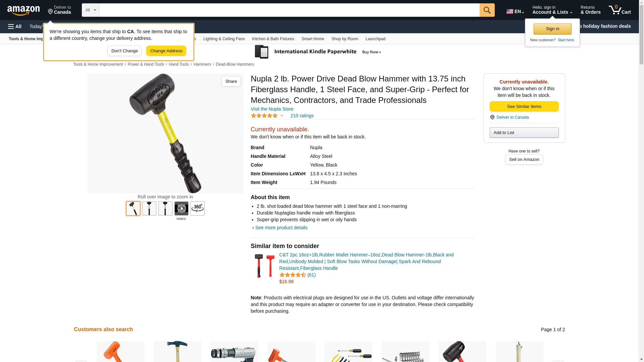Click the See Similar Items button
Image resolution: width=644 pixels, height=362 pixels.
click(x=524, y=107)
